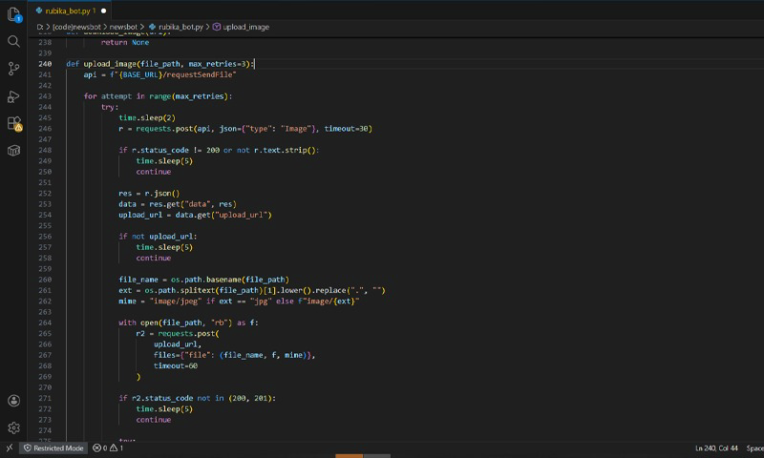This screenshot has height=458, width=764.
Task: Click the 'for attempt in range(max_retries)' line
Action: click(x=158, y=96)
